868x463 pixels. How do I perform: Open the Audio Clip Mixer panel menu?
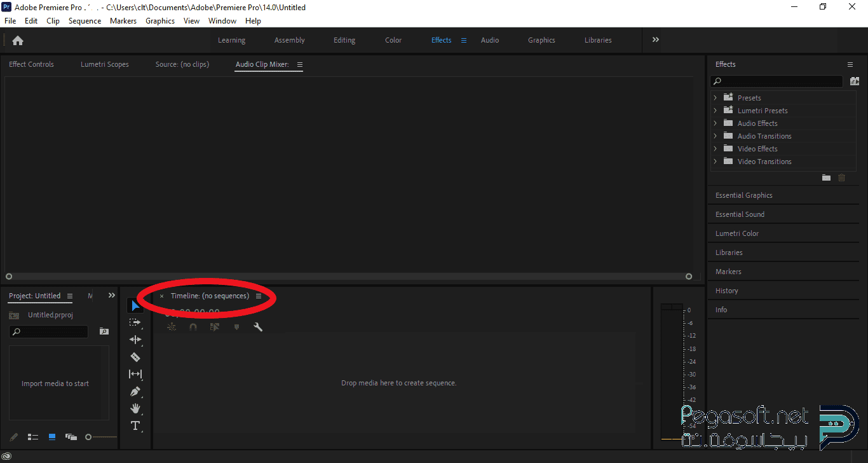tap(300, 64)
